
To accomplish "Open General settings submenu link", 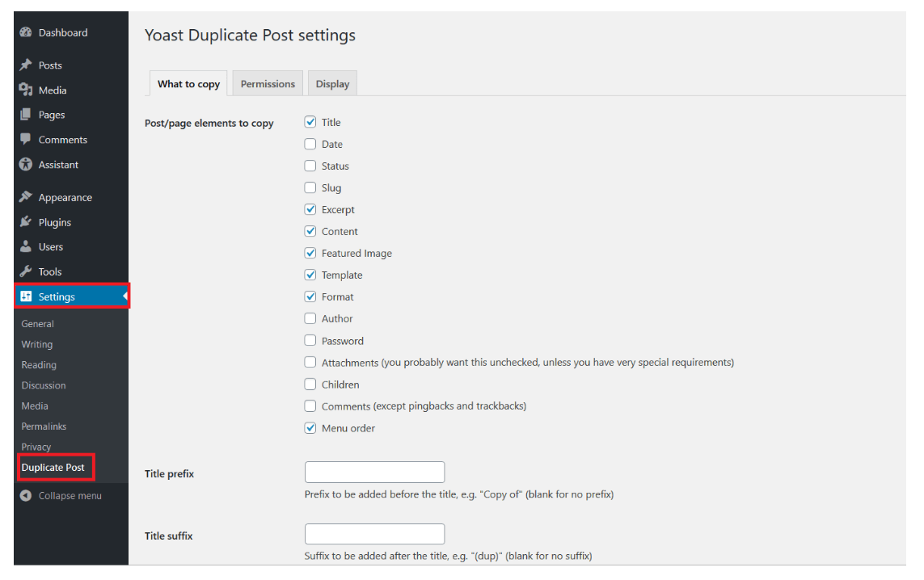I will (x=37, y=323).
